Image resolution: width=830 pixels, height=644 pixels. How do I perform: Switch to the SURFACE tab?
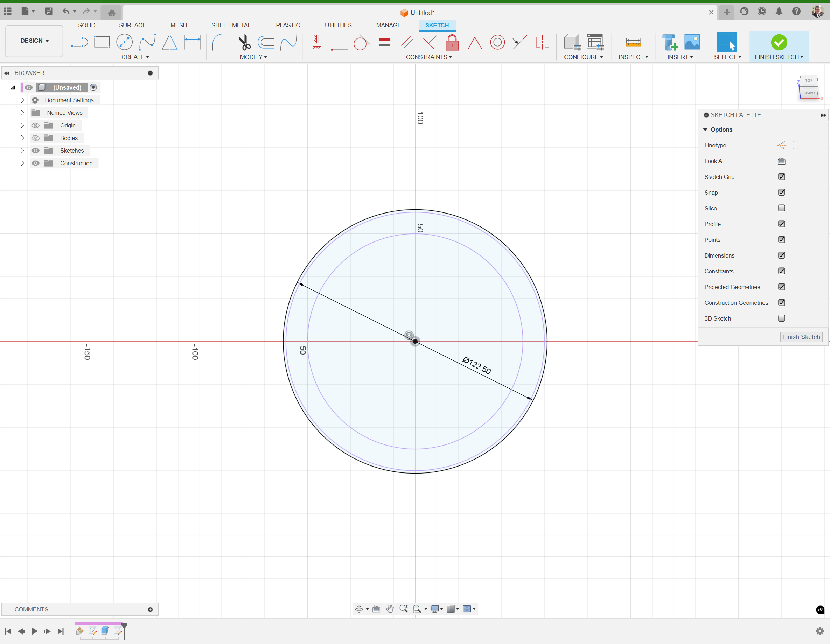(132, 25)
